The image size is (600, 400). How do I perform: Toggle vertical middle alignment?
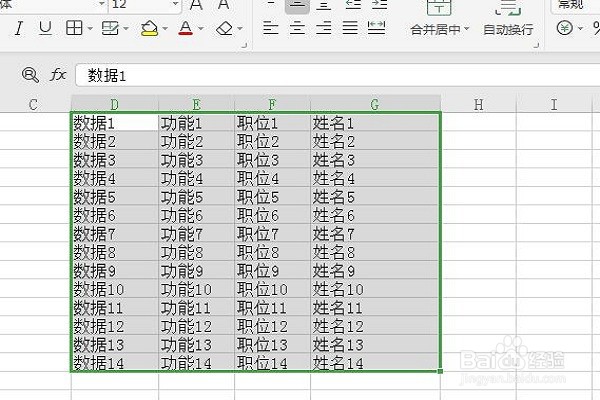click(x=297, y=5)
